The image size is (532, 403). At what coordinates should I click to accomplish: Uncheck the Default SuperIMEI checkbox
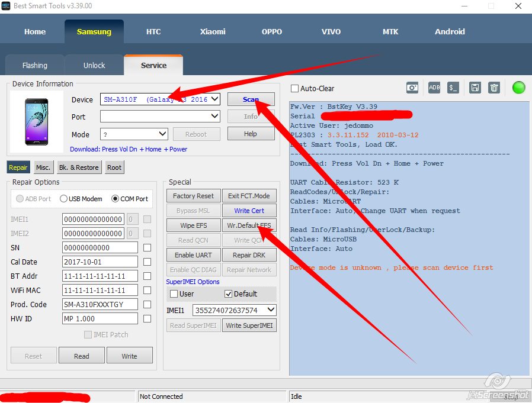228,294
